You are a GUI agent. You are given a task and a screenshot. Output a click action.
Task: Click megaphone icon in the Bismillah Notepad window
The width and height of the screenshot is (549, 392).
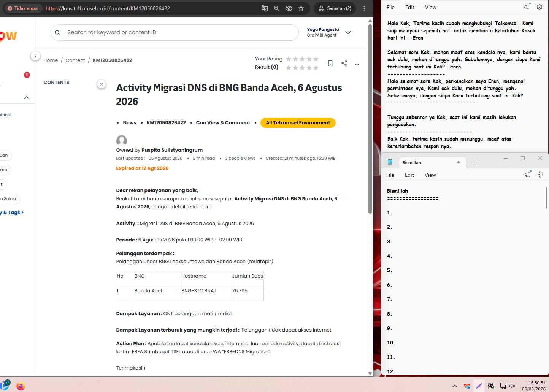[527, 175]
